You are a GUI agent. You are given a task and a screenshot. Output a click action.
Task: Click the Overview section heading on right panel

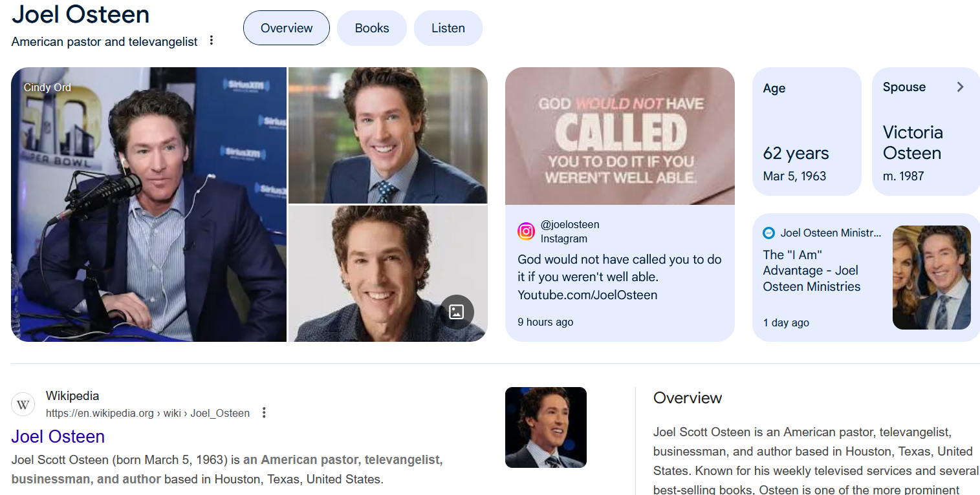click(x=688, y=398)
